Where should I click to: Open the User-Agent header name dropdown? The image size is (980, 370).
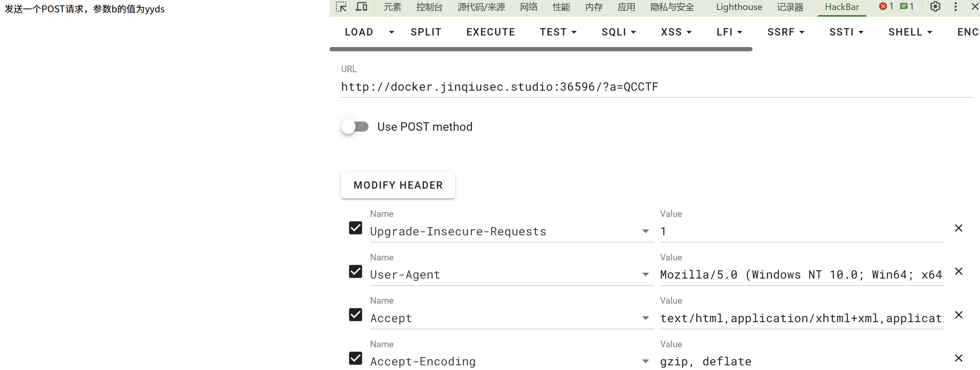point(645,275)
